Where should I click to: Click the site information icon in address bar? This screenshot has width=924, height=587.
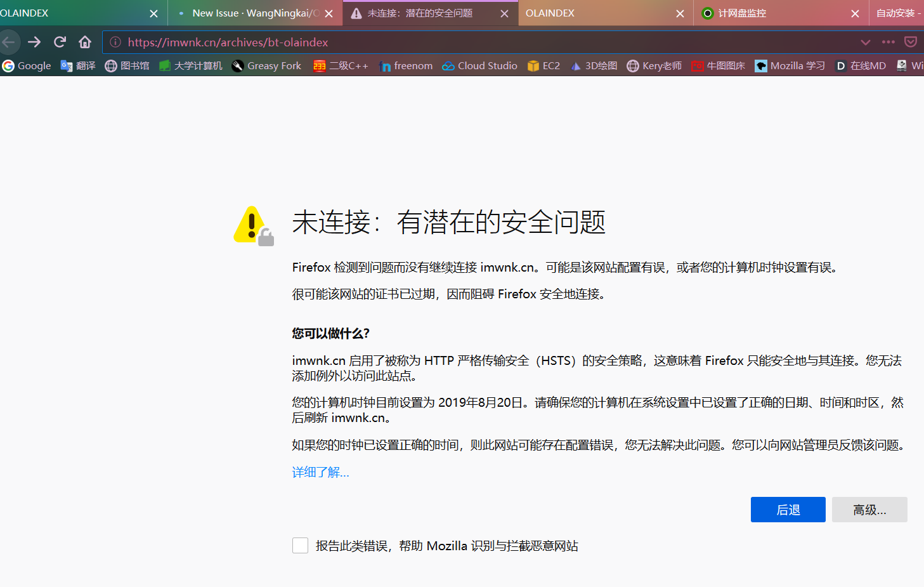(117, 43)
